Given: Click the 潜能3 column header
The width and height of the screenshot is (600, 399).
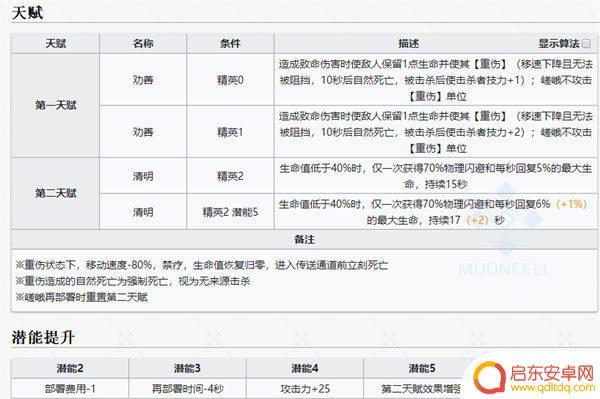Looking at the screenshot, I should click(x=187, y=368).
